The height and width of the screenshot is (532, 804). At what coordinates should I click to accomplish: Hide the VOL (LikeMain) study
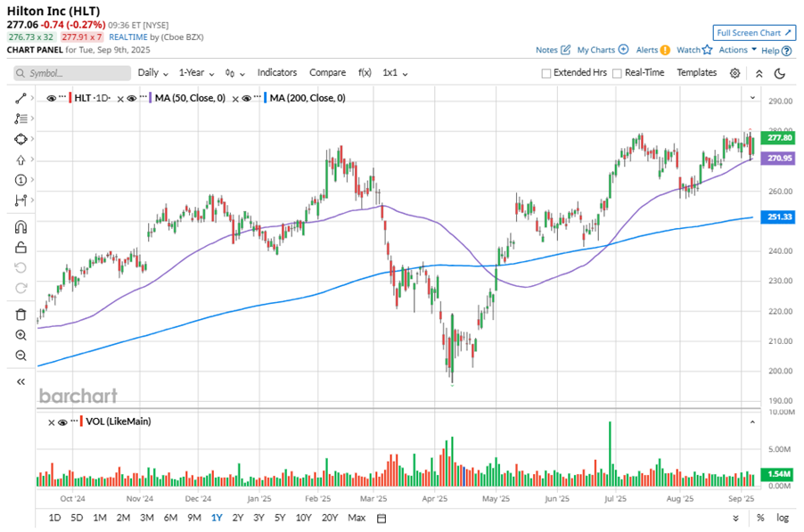pyautogui.click(x=62, y=422)
